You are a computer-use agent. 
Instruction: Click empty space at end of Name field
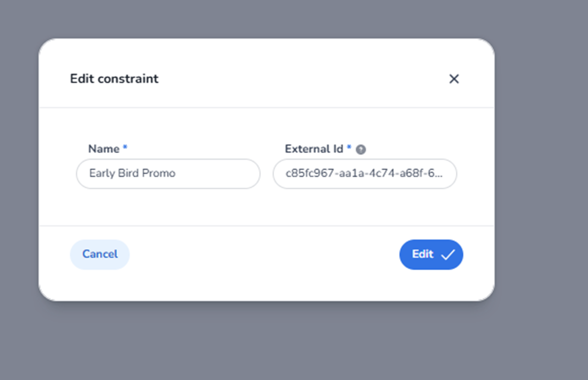tap(226, 174)
